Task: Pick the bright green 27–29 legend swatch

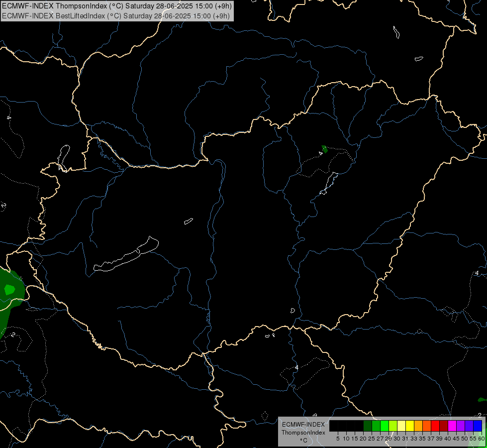Action: coord(385,426)
